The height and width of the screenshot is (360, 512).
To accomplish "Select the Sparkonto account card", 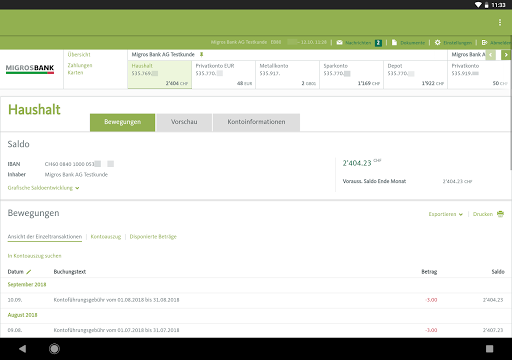I will [351, 75].
